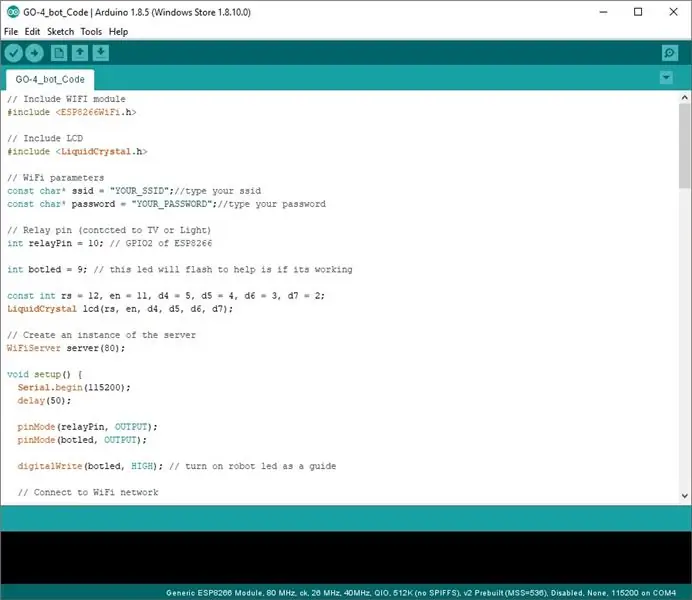The image size is (692, 600).
Task: Click the Serial.begin(115200) line
Action: pyautogui.click(x=74, y=387)
